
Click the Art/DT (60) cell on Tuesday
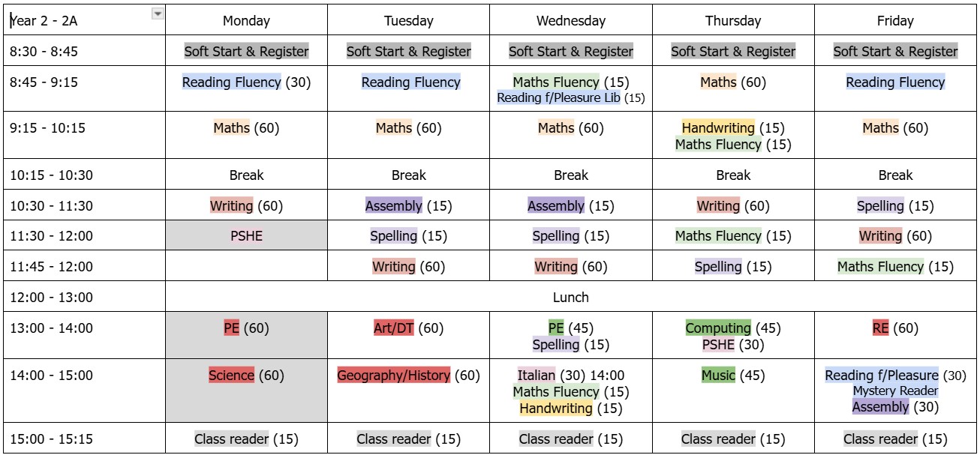pyautogui.click(x=408, y=328)
